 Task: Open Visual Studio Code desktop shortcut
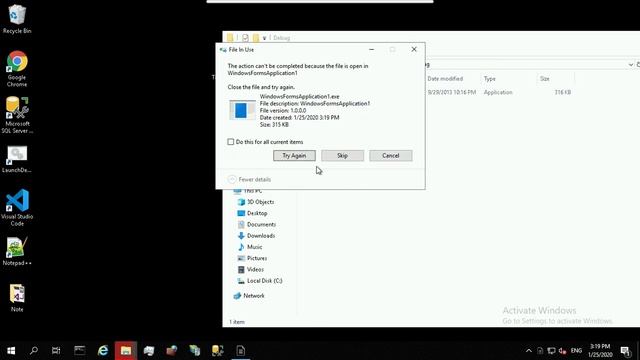point(17,208)
